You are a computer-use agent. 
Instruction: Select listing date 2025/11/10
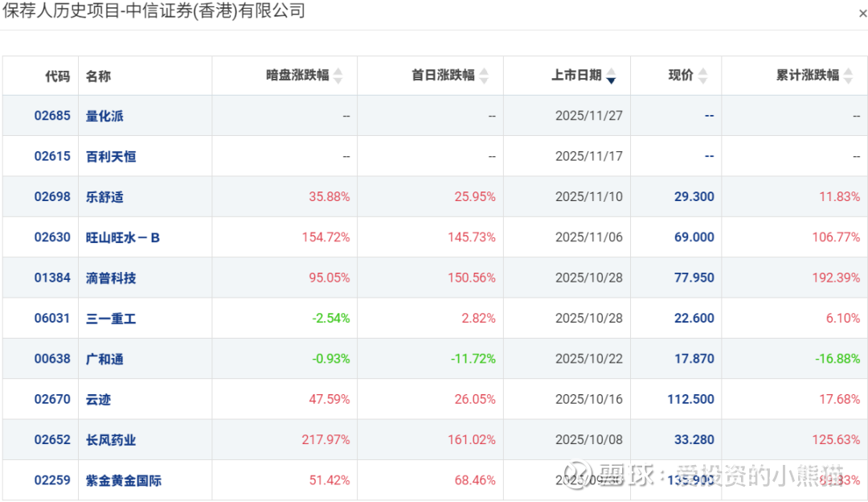(x=589, y=197)
